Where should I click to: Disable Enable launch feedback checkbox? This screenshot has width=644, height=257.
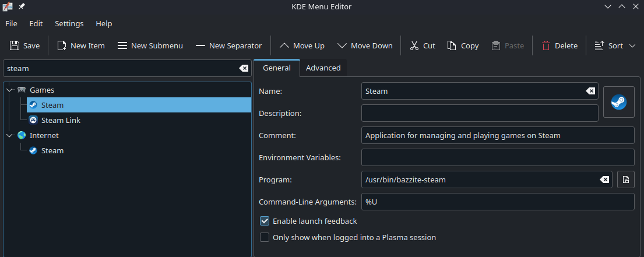pos(265,221)
